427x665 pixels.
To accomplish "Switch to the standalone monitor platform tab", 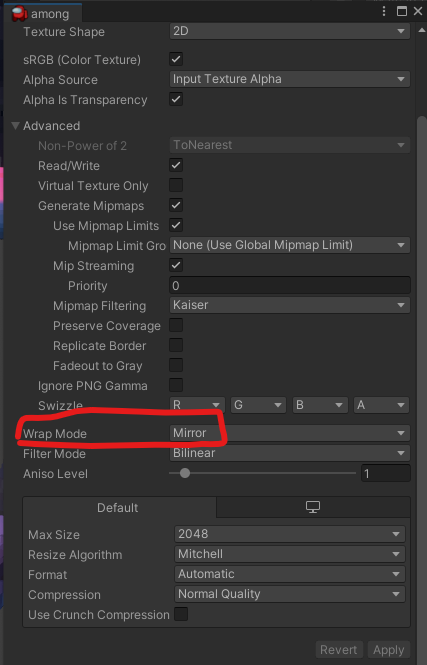I will coord(313,507).
